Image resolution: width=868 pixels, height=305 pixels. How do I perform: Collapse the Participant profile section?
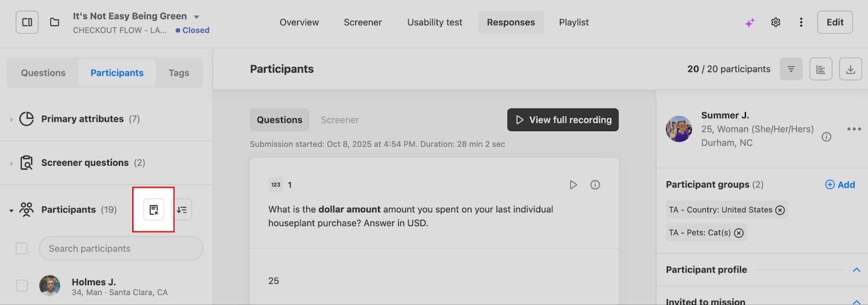pyautogui.click(x=856, y=270)
